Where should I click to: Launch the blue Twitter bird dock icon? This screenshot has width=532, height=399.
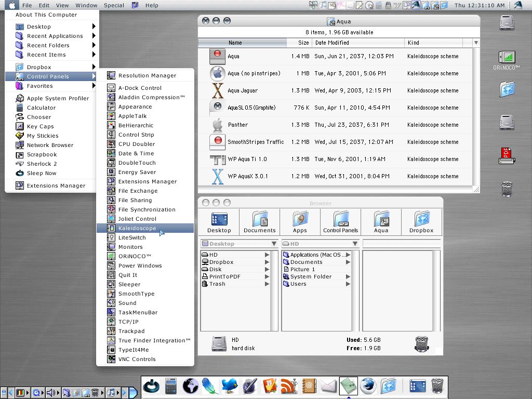[229, 386]
